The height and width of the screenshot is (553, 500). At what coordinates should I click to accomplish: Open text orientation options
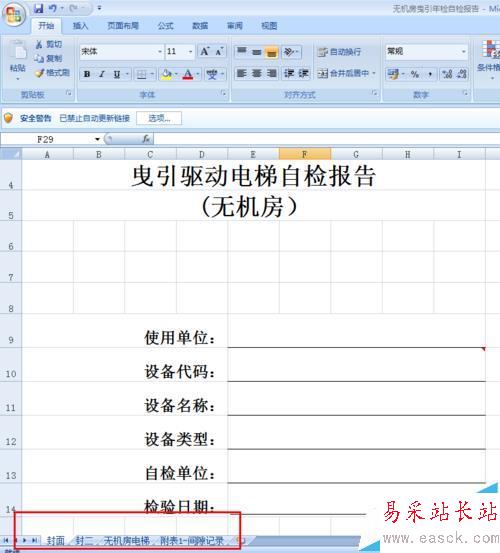point(291,51)
